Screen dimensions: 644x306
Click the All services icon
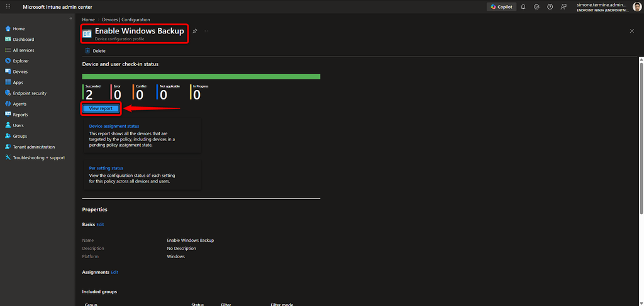click(8, 50)
